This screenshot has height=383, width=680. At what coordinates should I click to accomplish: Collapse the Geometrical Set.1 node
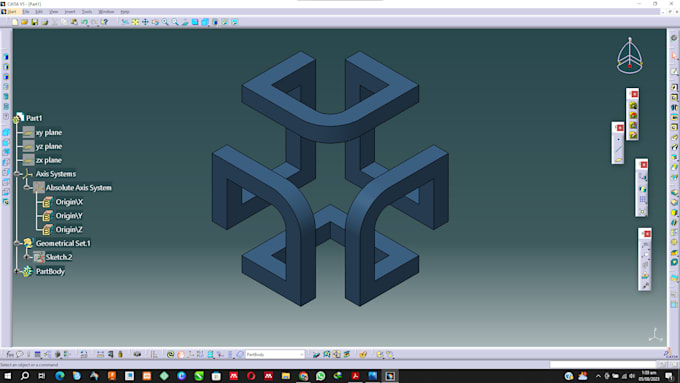tap(17, 243)
